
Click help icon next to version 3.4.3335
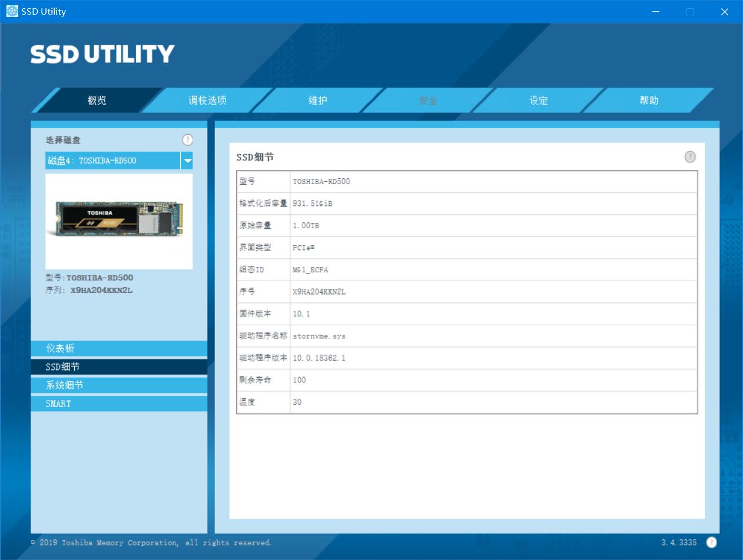pos(711,542)
